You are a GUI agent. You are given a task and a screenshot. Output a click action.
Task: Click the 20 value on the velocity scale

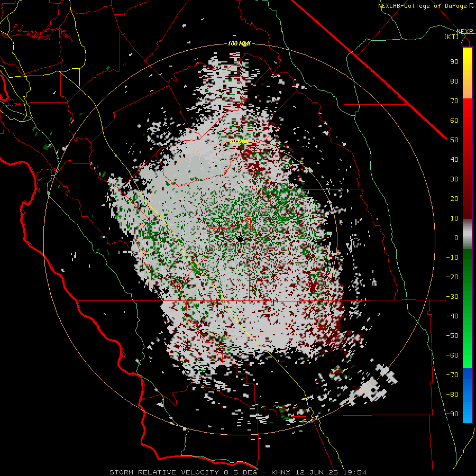(x=454, y=198)
